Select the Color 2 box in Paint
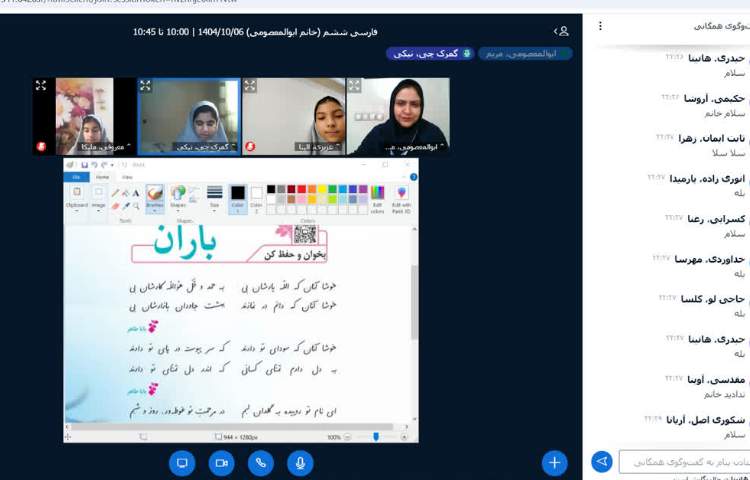 click(x=256, y=199)
